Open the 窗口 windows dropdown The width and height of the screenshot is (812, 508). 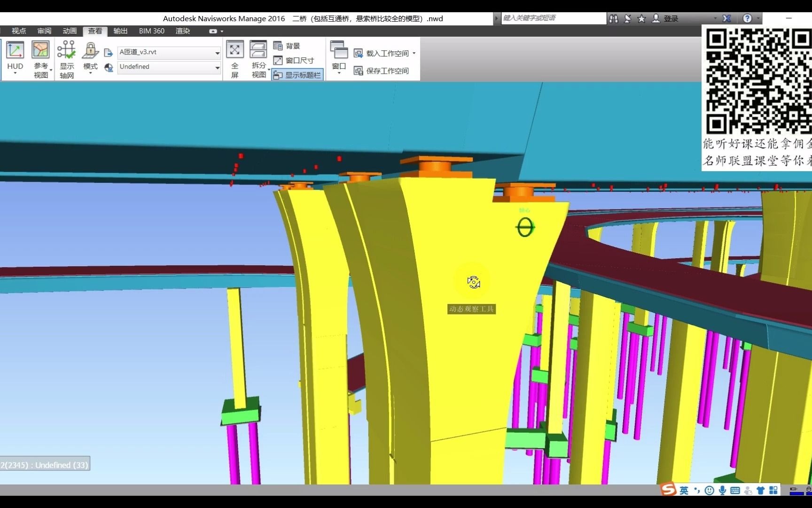[x=339, y=58]
